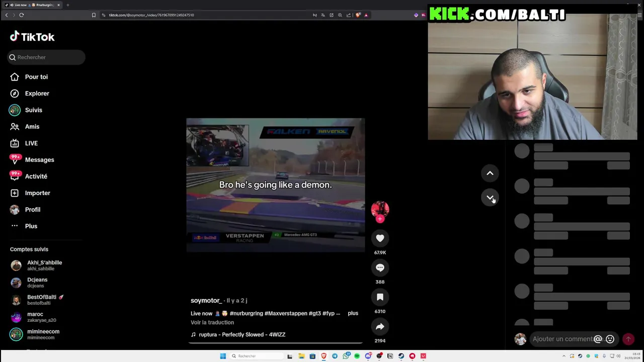Open the emoji picker in comment box

pos(610,339)
